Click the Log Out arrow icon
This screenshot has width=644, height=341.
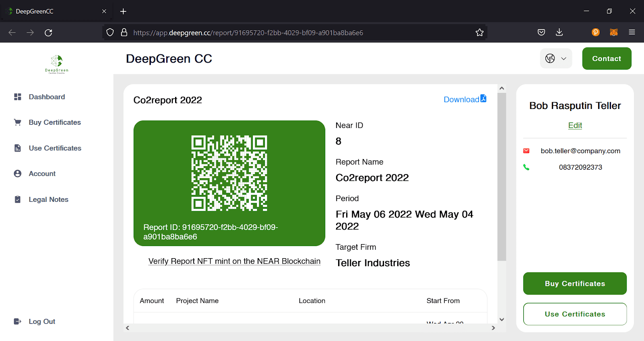click(x=18, y=321)
